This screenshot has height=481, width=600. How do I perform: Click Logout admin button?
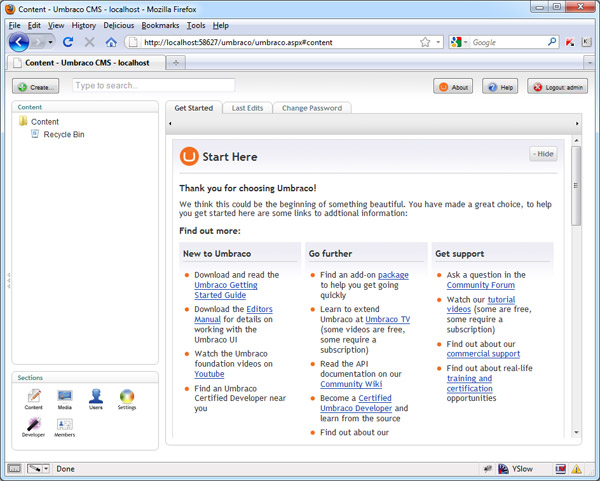(x=558, y=87)
